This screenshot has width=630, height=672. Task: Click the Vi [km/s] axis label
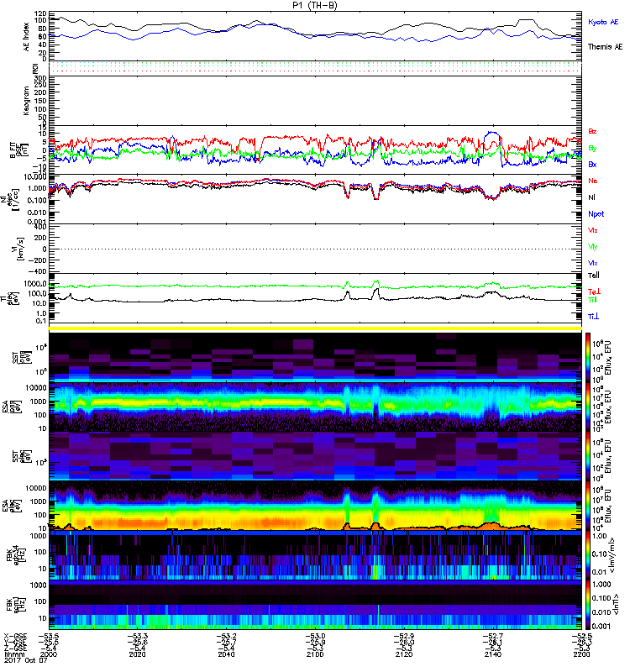point(18,249)
